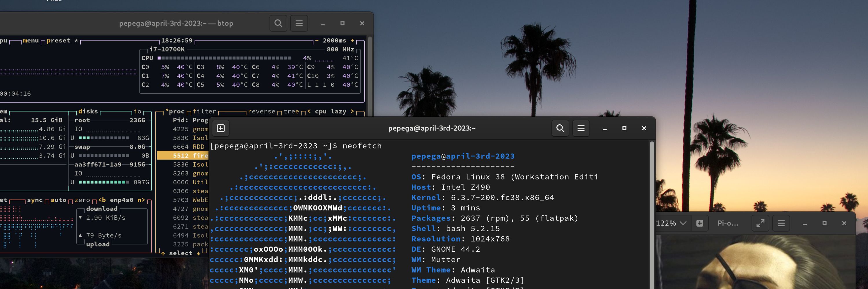The height and width of the screenshot is (289, 868).
Task: Switch proc sorting left with < arrow
Action: [x=309, y=111]
